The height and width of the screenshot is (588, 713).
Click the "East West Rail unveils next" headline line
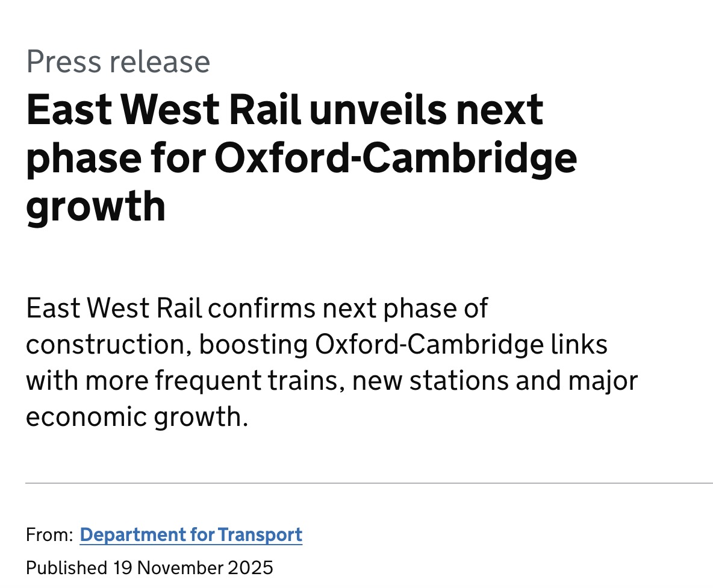[x=285, y=110]
